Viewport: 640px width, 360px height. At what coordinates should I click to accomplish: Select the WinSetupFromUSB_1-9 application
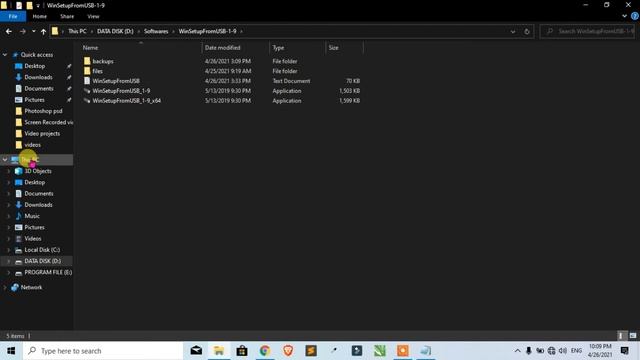click(x=121, y=91)
